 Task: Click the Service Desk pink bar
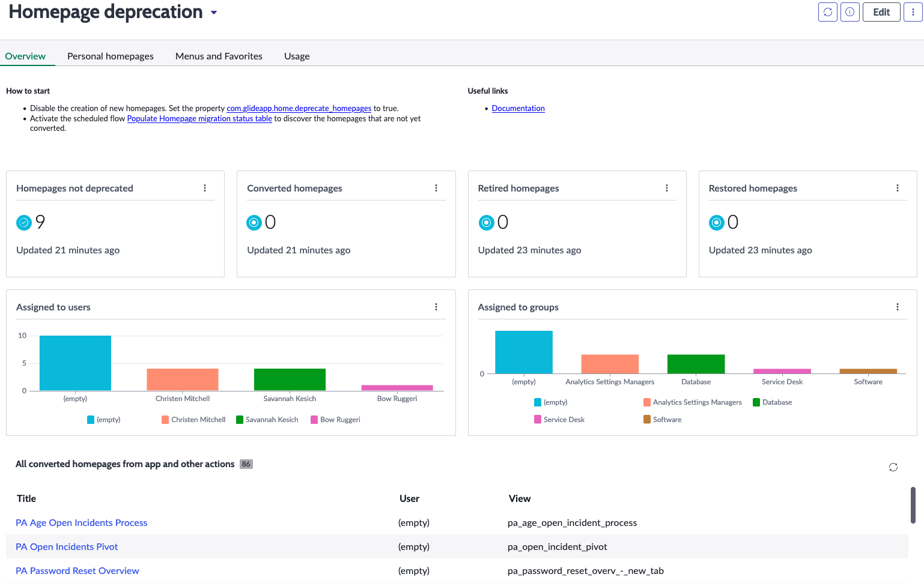(x=782, y=372)
